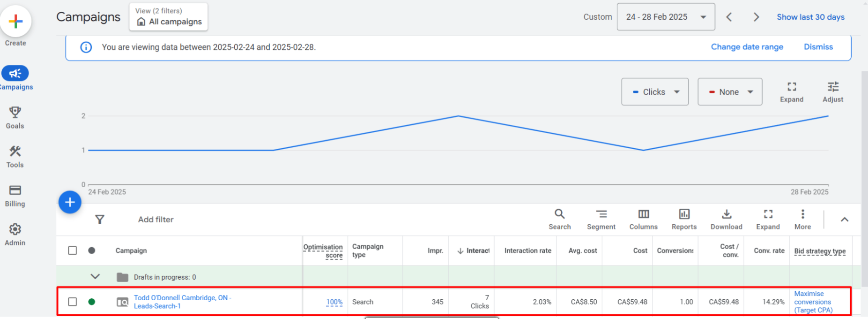The width and height of the screenshot is (868, 319).
Task: Click the green campaign status dot
Action: 92,302
